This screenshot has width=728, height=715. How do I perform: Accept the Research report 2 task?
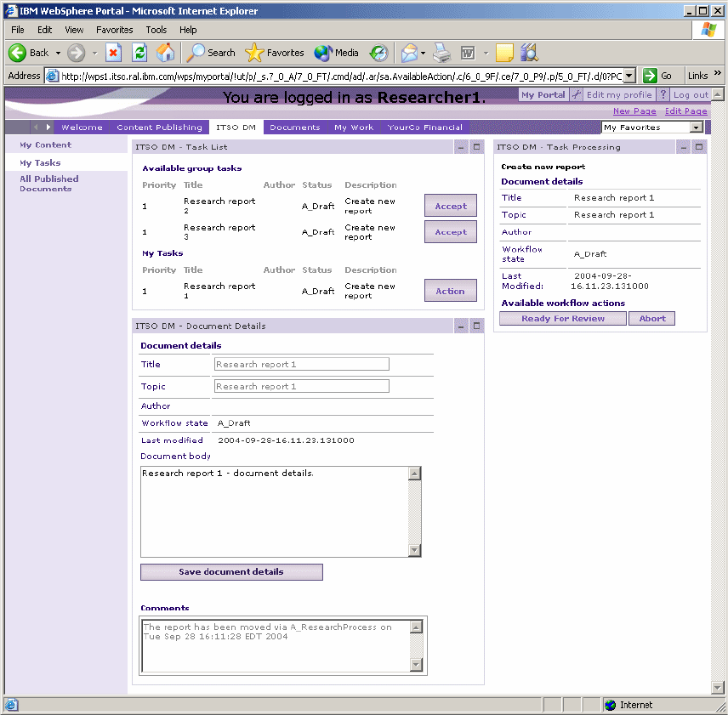pyautogui.click(x=450, y=206)
